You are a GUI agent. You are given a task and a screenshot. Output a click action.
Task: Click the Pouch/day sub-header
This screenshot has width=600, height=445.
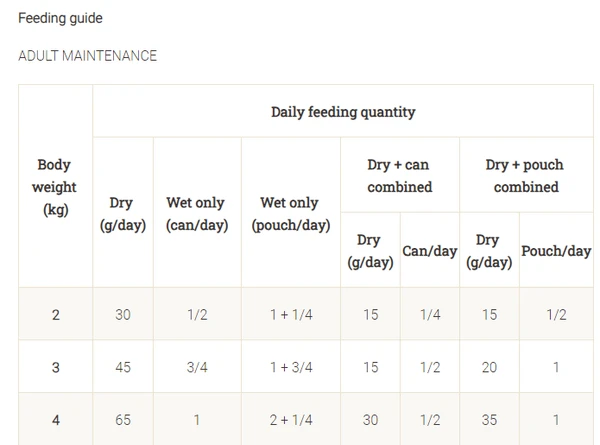556,251
